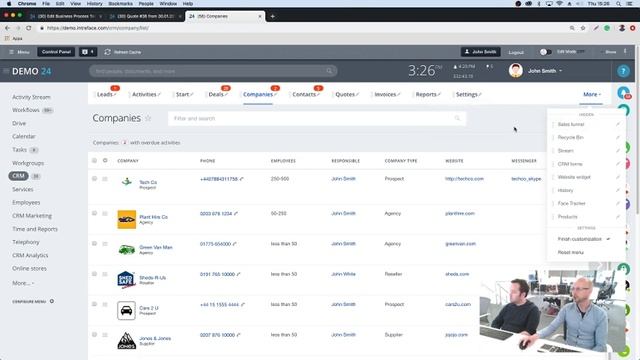
Task: Click the star next to Companies title
Action: 148,118
